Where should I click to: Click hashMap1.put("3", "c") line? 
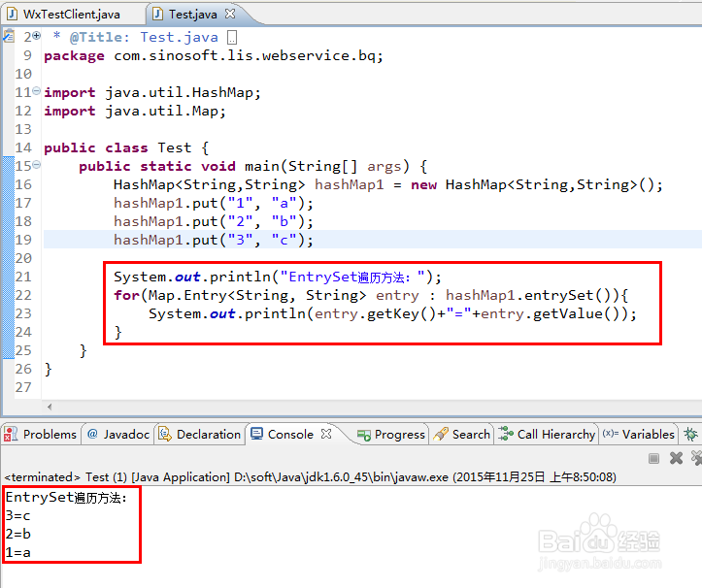point(213,240)
